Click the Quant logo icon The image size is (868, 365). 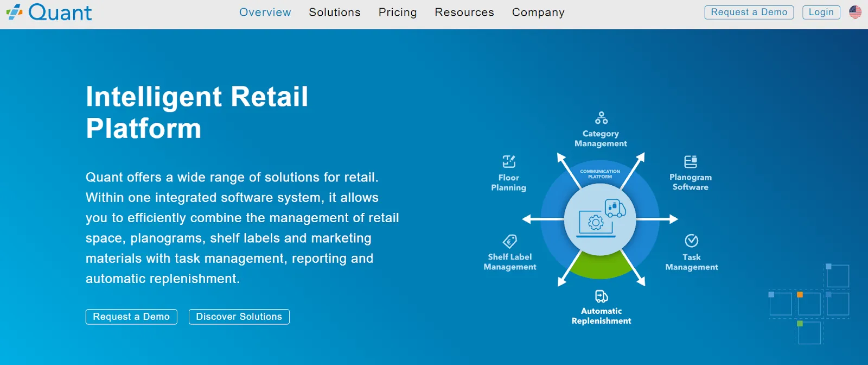pos(14,12)
